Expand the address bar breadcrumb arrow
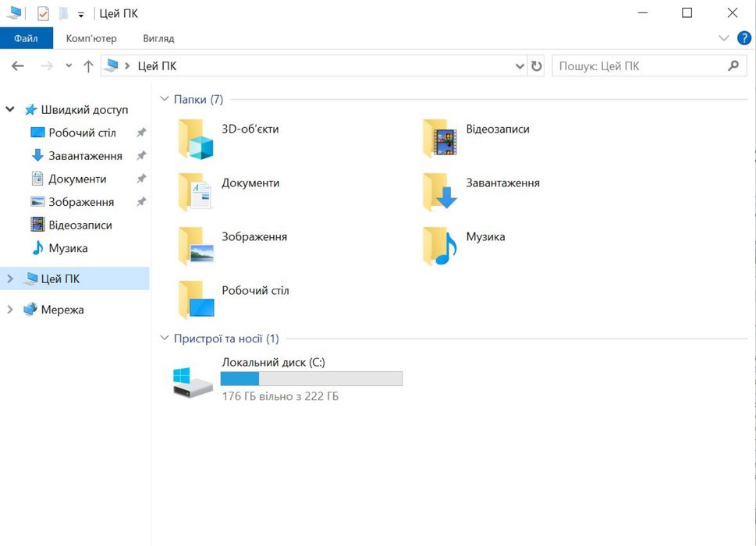Screen dimensions: 756x546 click(127, 66)
